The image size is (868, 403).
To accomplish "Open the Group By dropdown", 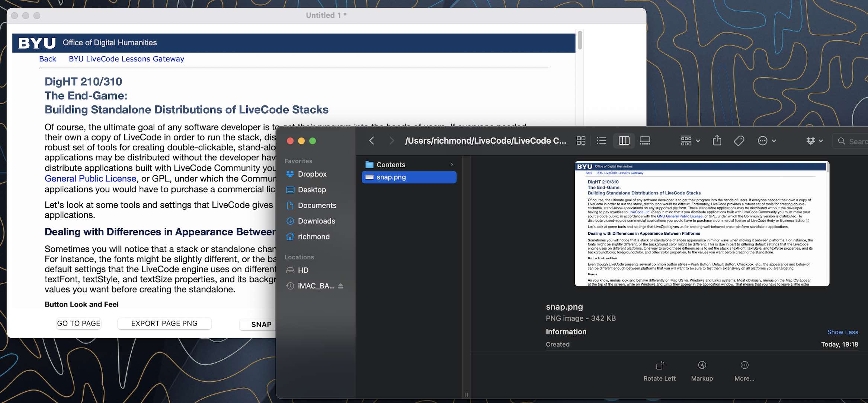I will coord(691,141).
